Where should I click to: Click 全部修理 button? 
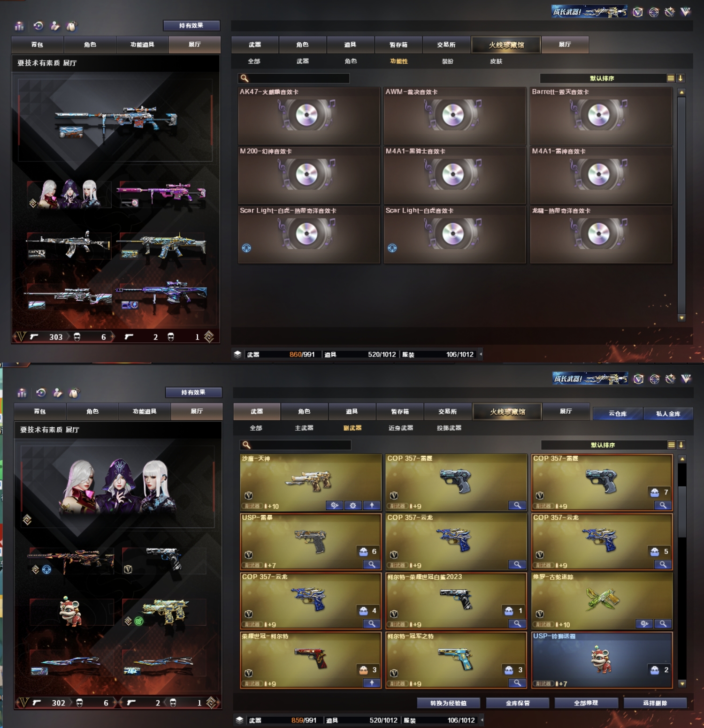(586, 703)
